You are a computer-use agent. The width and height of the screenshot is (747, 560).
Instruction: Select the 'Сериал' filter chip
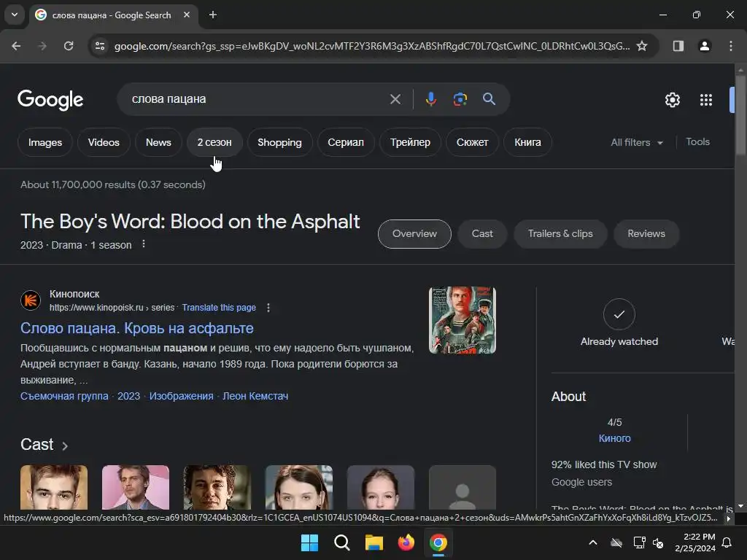[345, 142]
